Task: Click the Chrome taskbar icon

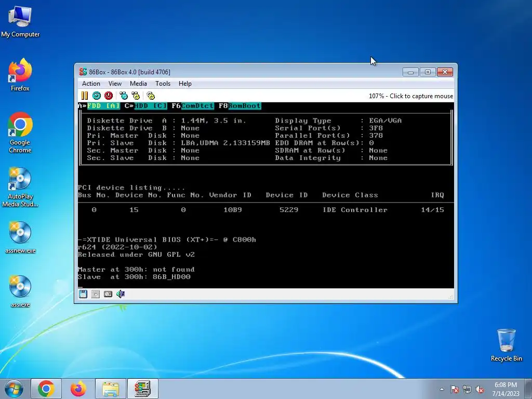Action: pyautogui.click(x=46, y=389)
